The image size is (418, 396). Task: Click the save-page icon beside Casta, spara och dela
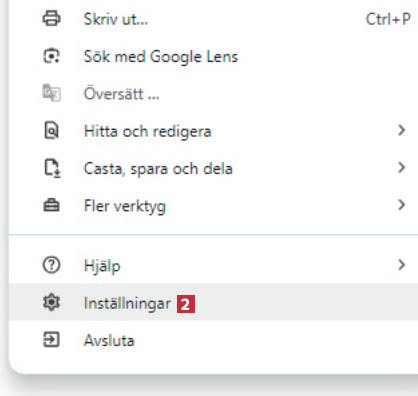(52, 168)
